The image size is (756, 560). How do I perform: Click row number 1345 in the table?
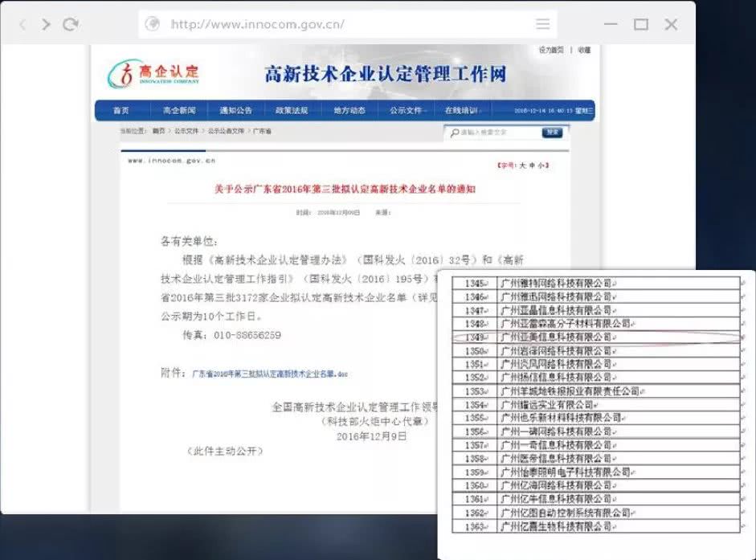coord(475,284)
